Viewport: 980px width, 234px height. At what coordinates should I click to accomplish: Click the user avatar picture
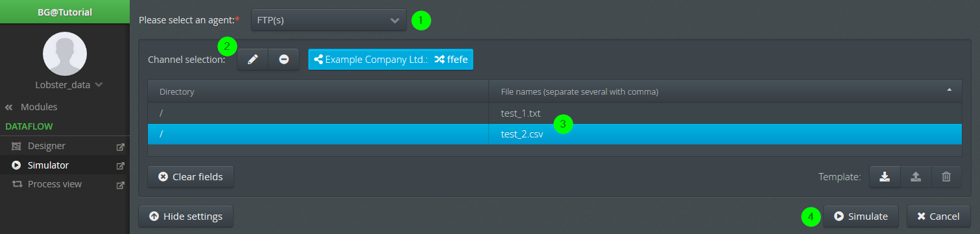click(65, 53)
